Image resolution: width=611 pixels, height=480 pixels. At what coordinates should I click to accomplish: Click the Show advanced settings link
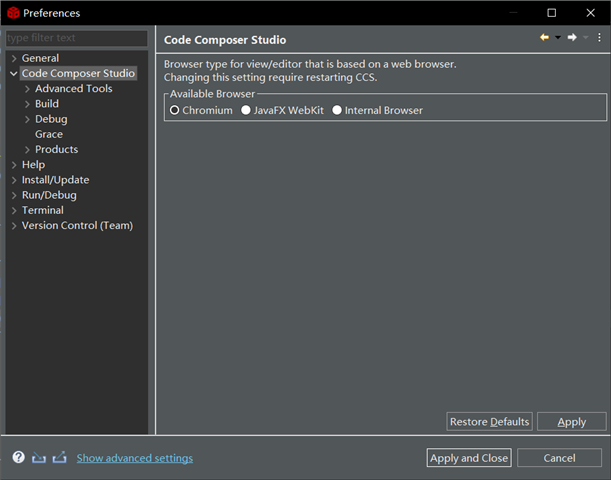pos(135,458)
